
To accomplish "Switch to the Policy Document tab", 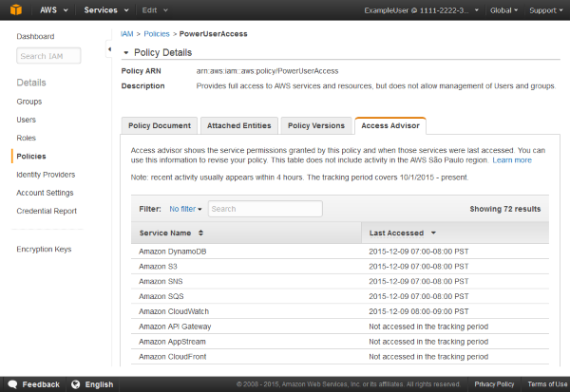I will tap(160, 125).
